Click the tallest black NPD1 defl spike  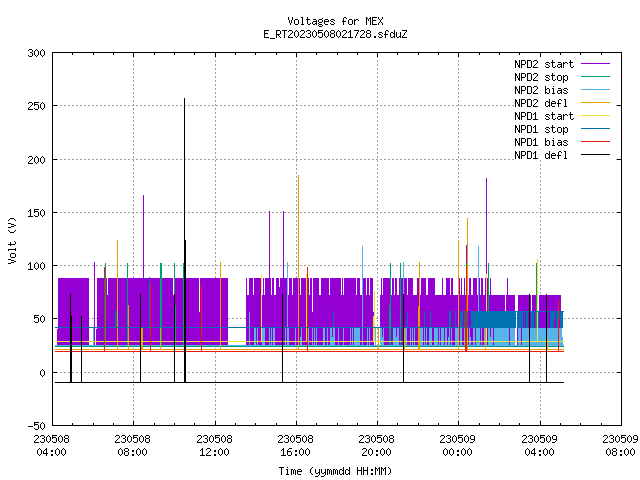coord(184,240)
